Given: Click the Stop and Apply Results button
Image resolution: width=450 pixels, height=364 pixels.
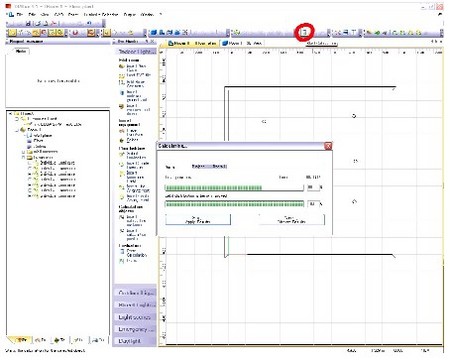Looking at the screenshot, I should pyautogui.click(x=198, y=219).
